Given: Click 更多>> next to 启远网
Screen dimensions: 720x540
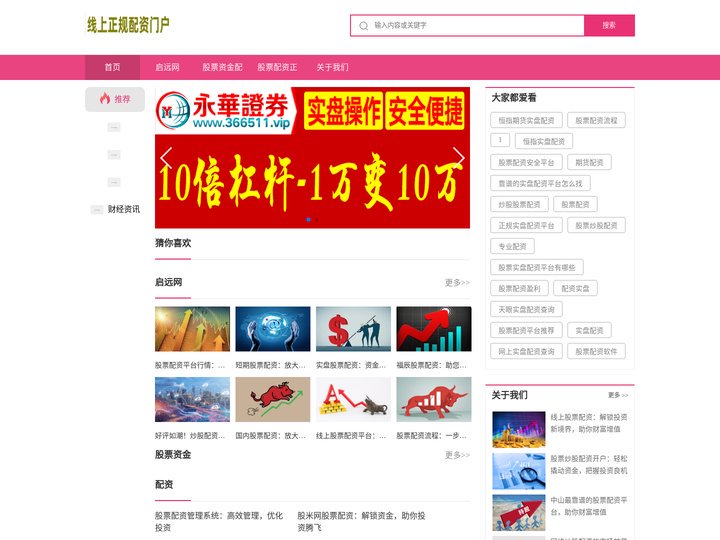Looking at the screenshot, I should 457,282.
